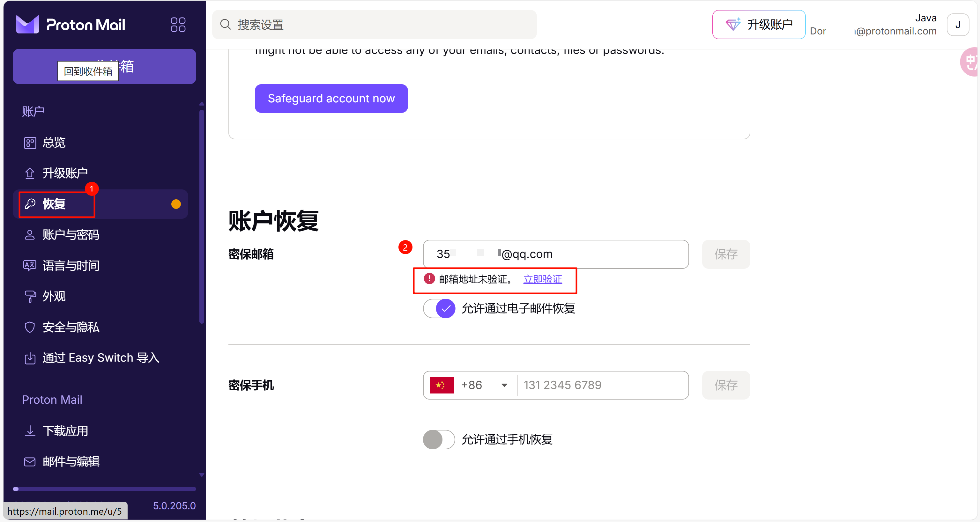
Task: Click the envelope icon for 邮件与编辑
Action: point(30,461)
